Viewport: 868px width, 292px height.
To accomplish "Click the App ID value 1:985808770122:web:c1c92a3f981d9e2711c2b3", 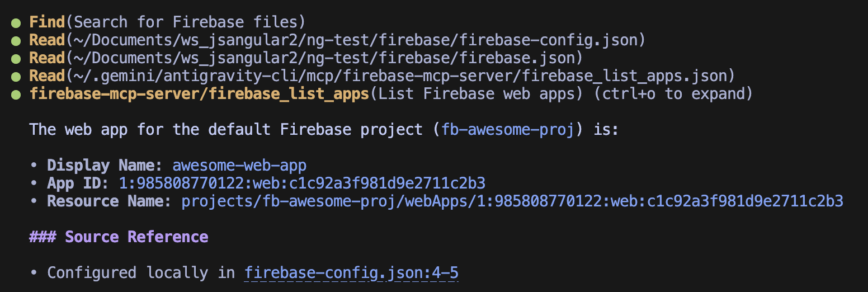I will pyautogui.click(x=302, y=183).
